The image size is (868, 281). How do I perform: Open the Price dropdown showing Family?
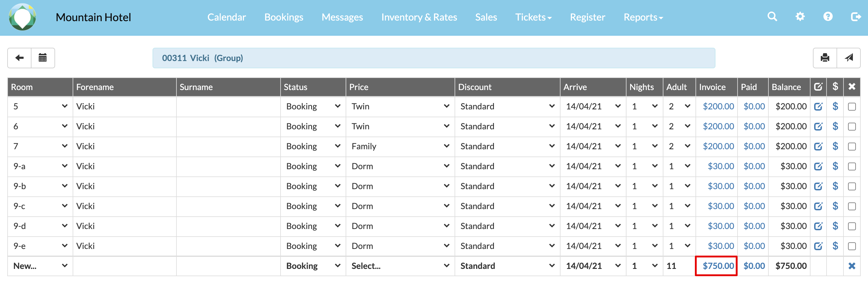coord(400,146)
